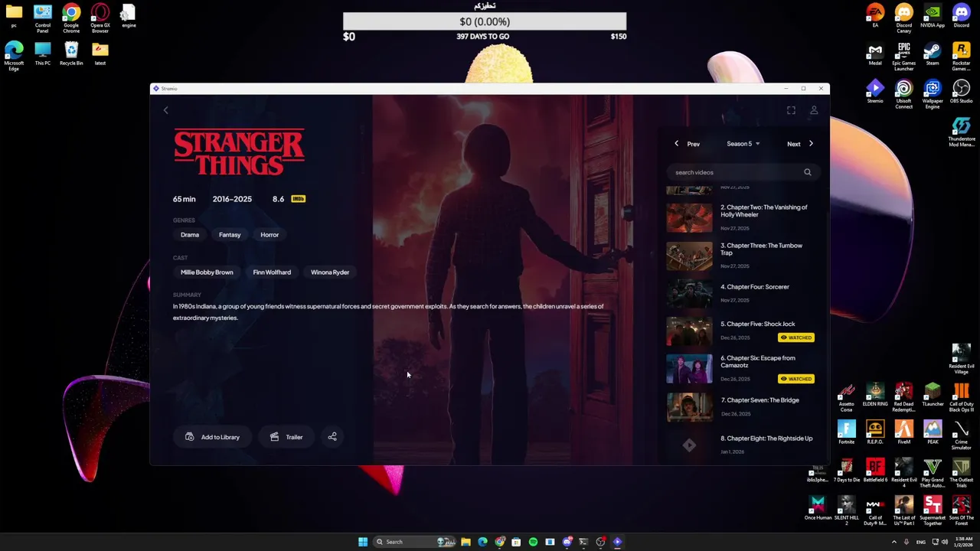Viewport: 980px width, 551px height.
Task: Open the R.E.P.O. game shortcut
Action: coord(875,432)
